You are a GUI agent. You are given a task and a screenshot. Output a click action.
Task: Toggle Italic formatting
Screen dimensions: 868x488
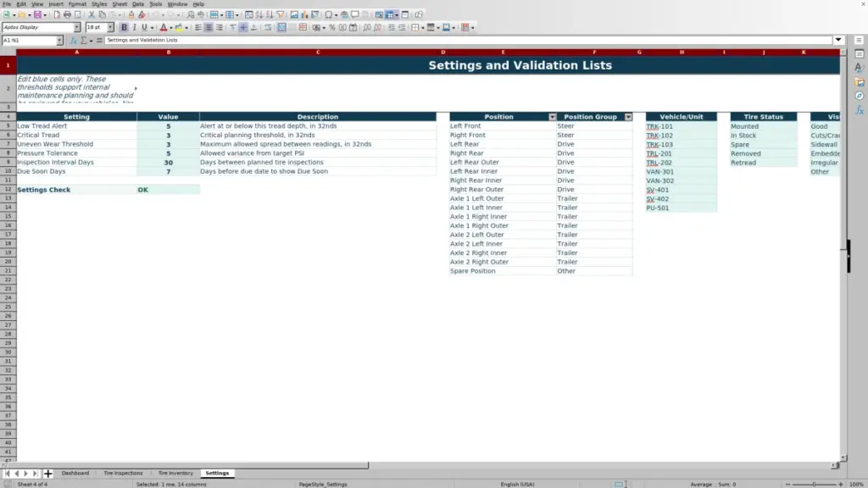[x=134, y=27]
